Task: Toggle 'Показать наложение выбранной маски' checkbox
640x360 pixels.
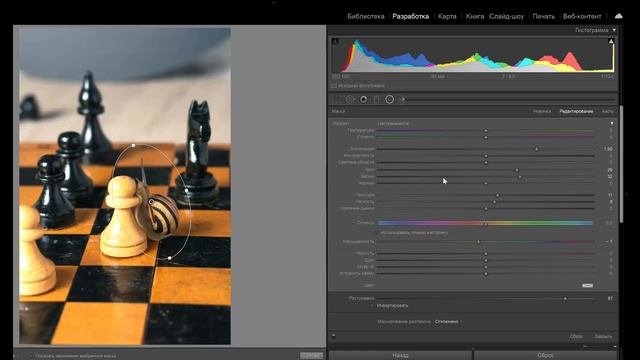Action: tap(31, 356)
